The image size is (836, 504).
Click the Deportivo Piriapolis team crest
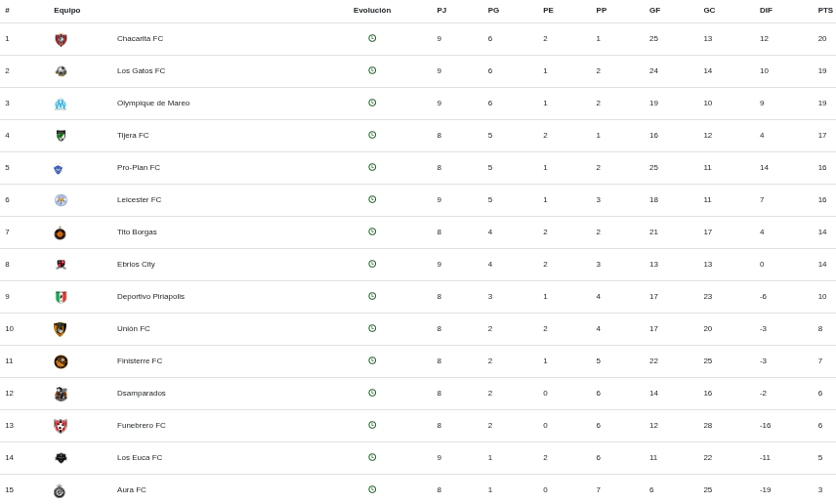click(x=61, y=297)
